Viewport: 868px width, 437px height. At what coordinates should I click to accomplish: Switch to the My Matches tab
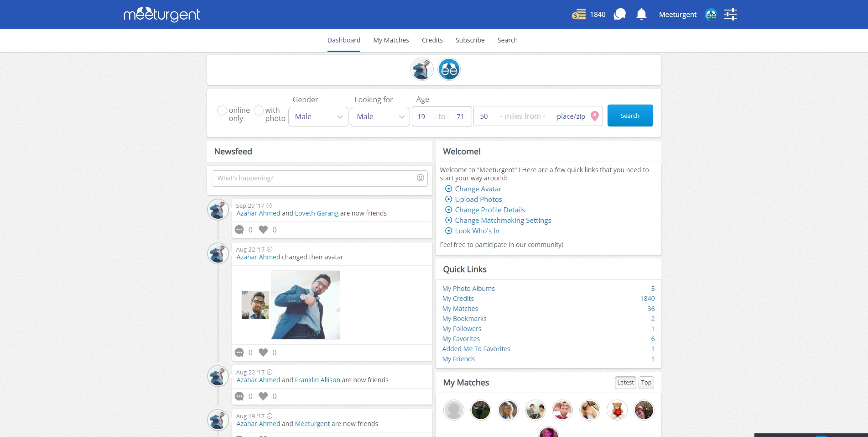click(391, 40)
